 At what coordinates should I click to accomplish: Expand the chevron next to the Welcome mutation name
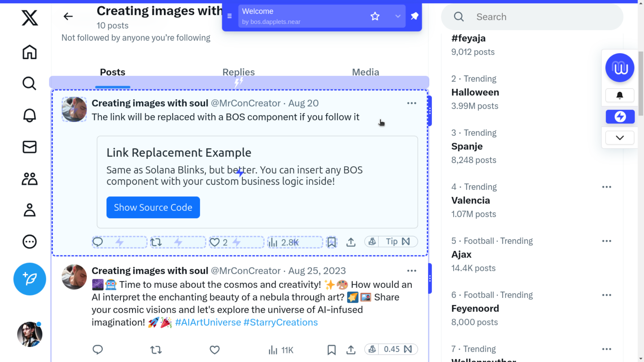pyautogui.click(x=398, y=16)
